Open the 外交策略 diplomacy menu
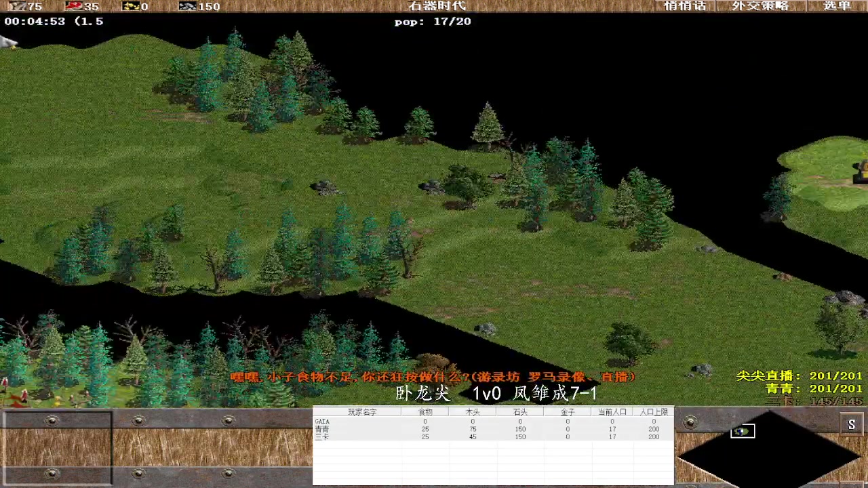 coord(760,6)
